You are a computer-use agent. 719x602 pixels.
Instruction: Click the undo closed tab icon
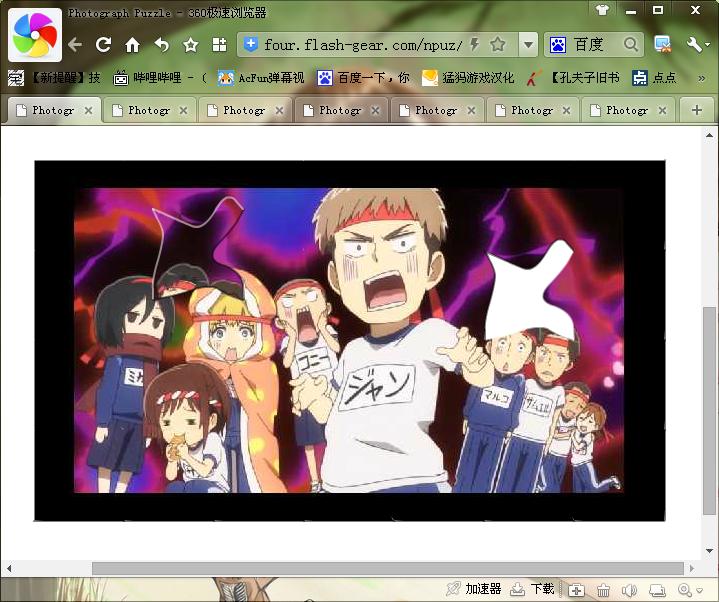(x=161, y=45)
